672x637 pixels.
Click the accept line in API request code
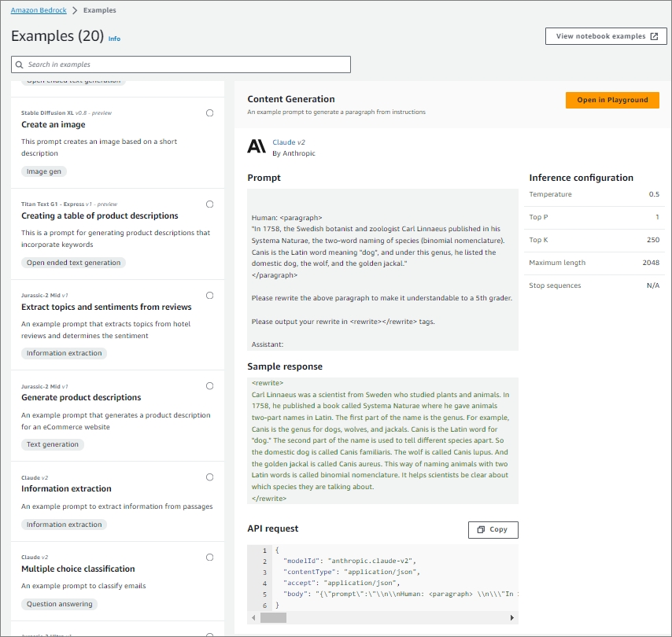[342, 584]
